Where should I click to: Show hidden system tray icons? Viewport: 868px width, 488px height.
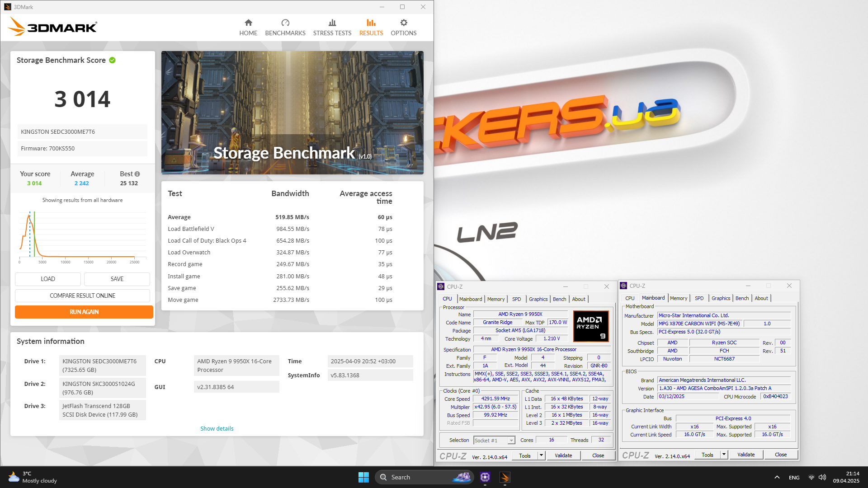click(x=777, y=477)
